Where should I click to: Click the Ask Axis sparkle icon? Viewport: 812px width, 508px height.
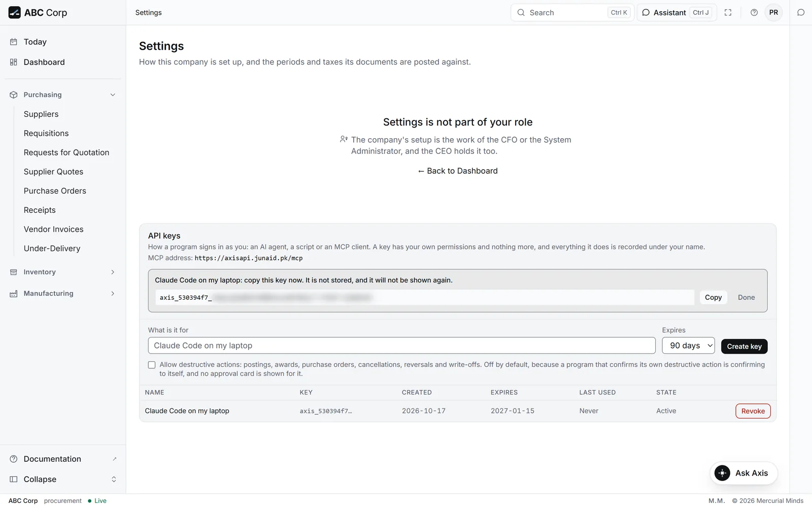pos(722,473)
